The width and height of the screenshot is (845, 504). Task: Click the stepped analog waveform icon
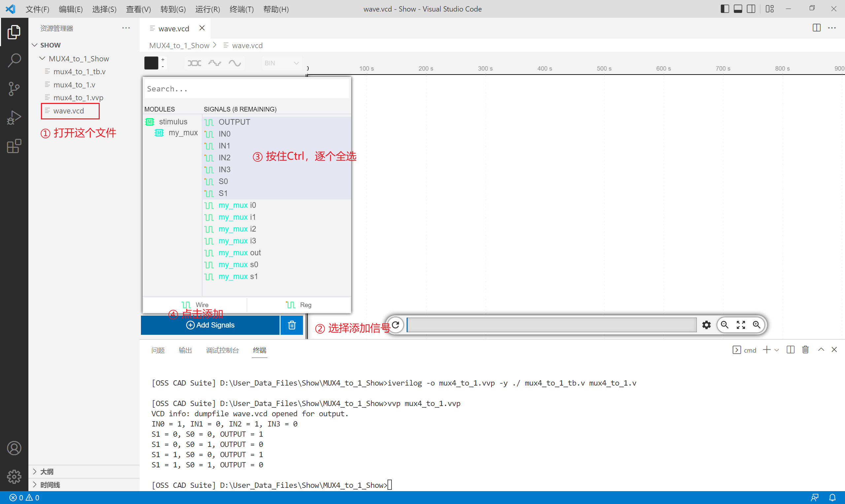215,63
